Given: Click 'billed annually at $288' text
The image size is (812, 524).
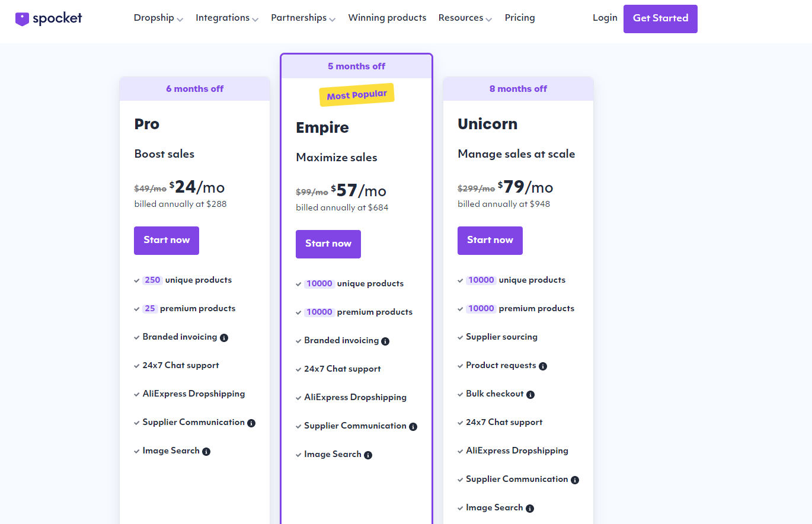Looking at the screenshot, I should (x=180, y=204).
